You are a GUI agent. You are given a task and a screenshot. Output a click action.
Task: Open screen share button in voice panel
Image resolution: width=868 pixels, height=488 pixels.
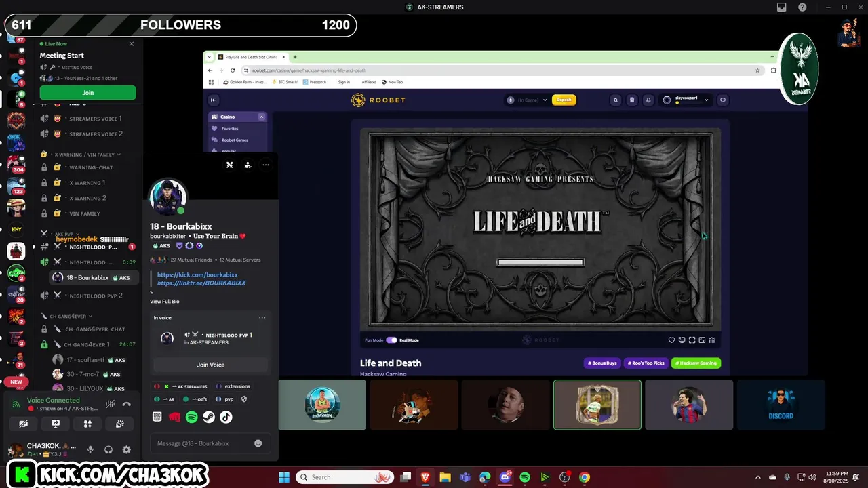pos(56,424)
